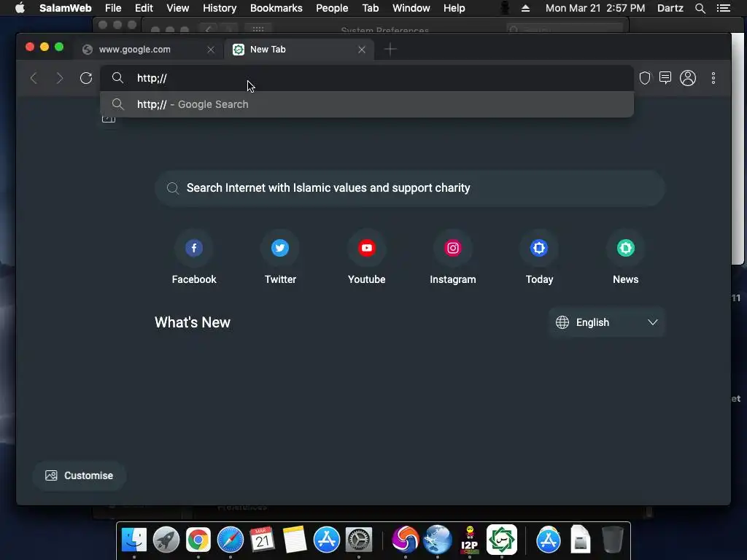Open Spotlight search in menu bar
Screen dimensions: 747x560
point(700,8)
